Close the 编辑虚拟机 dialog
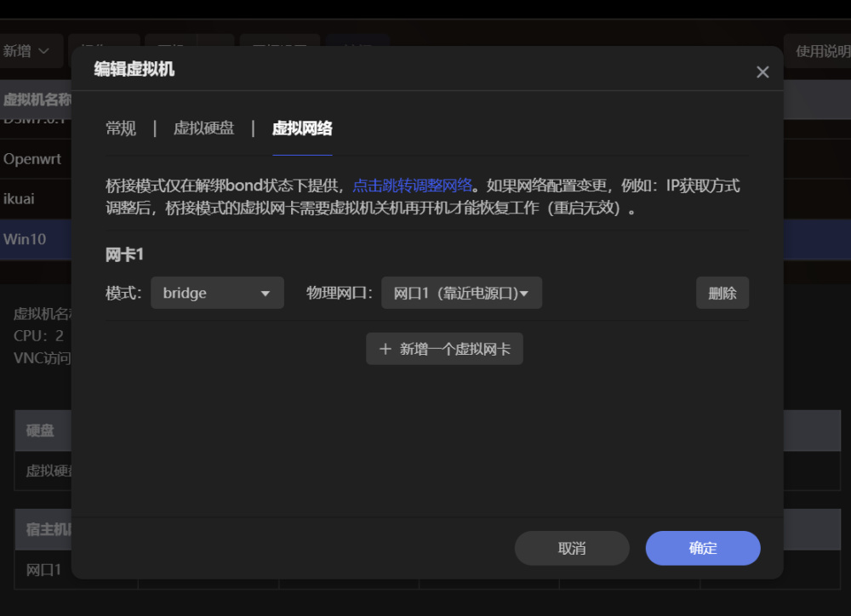The height and width of the screenshot is (616, 851). tap(762, 71)
